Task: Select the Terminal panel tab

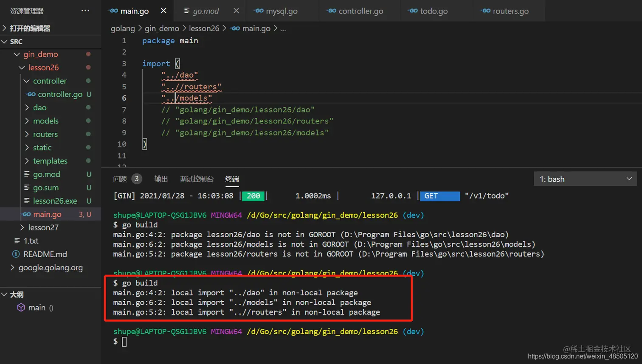Action: point(232,179)
